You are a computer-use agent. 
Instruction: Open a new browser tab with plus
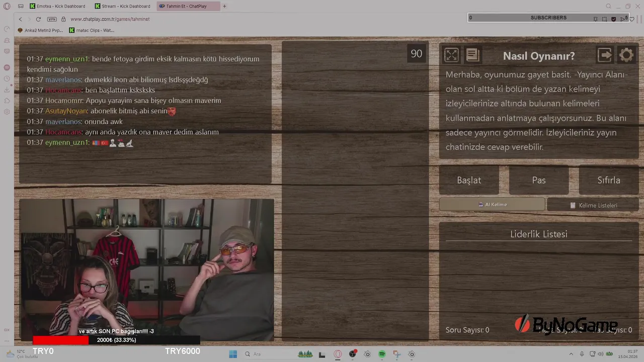point(224,6)
